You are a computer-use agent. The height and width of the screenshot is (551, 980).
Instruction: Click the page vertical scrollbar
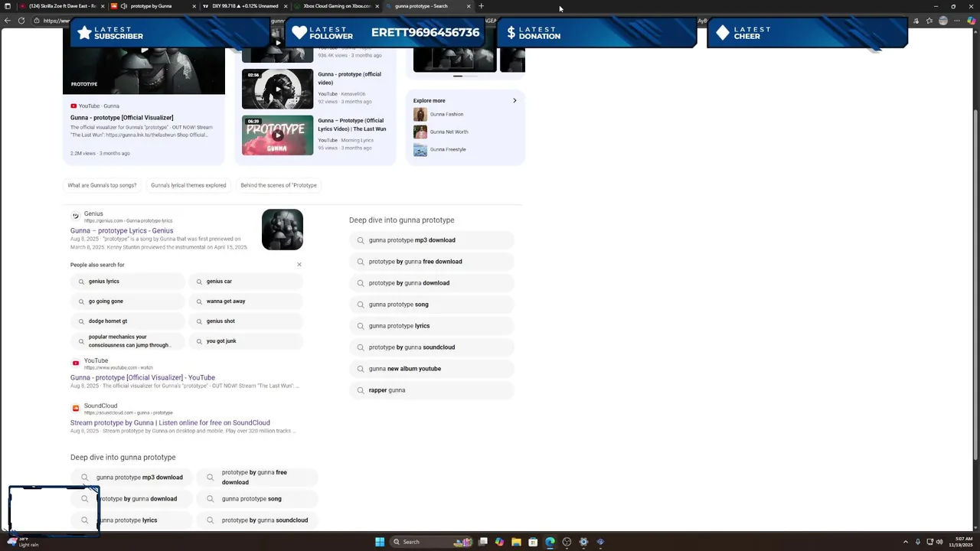point(975,283)
